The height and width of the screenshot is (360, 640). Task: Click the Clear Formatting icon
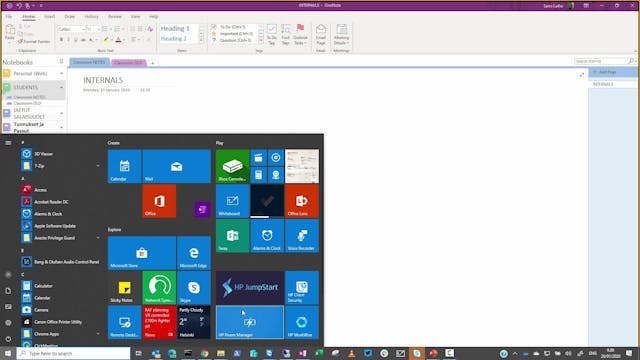pos(150,29)
